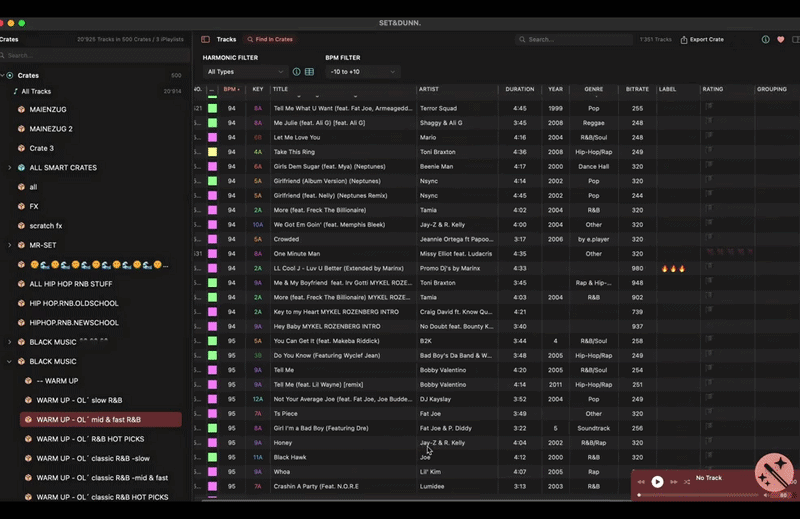Click the volume speaker icon in the player
This screenshot has width=800, height=519.
(x=766, y=495)
